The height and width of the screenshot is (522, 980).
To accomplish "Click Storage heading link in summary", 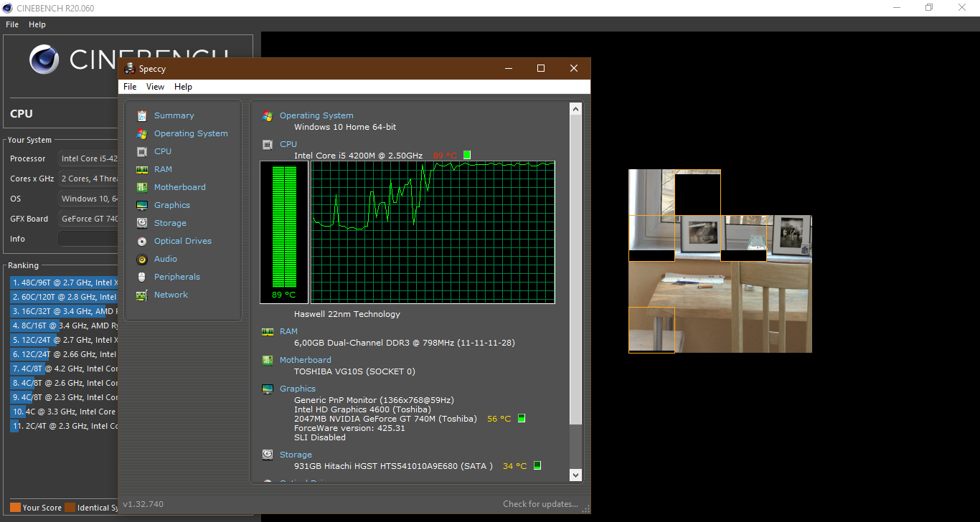I will [296, 455].
